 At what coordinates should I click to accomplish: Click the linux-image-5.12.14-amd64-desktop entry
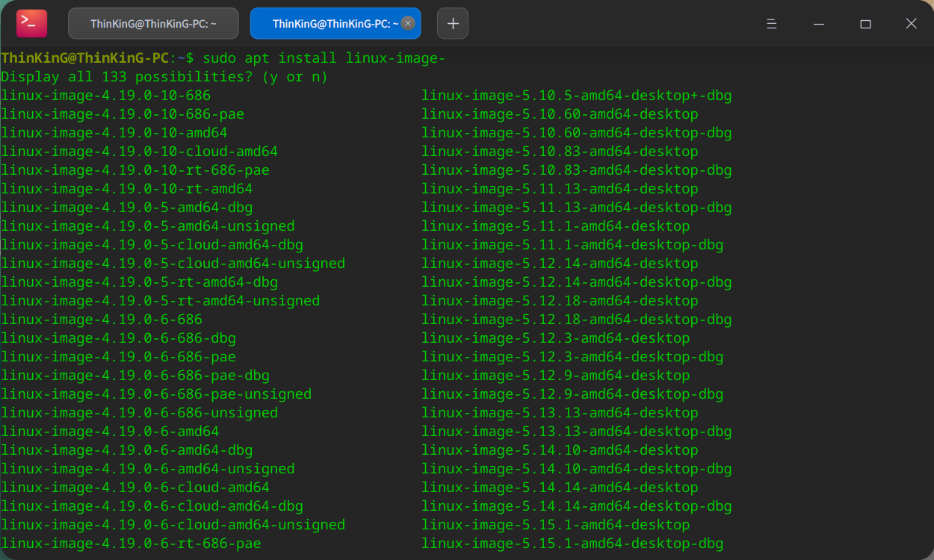[x=560, y=263]
